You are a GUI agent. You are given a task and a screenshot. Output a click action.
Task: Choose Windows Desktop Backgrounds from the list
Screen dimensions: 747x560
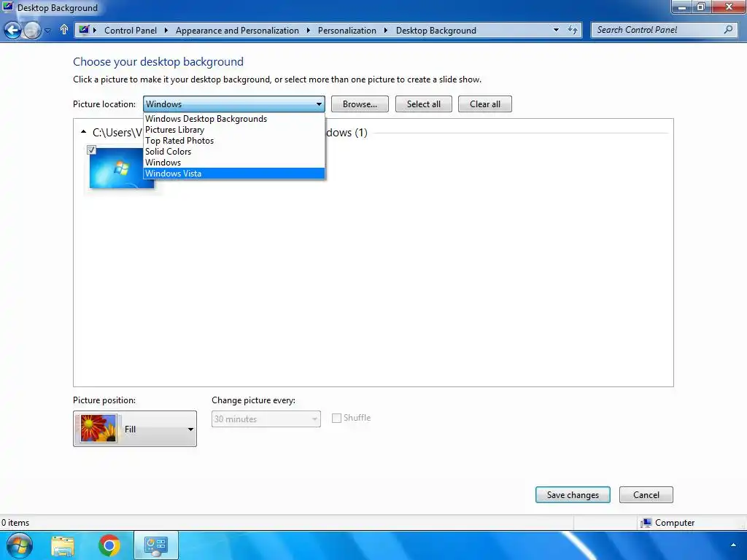(x=234, y=119)
